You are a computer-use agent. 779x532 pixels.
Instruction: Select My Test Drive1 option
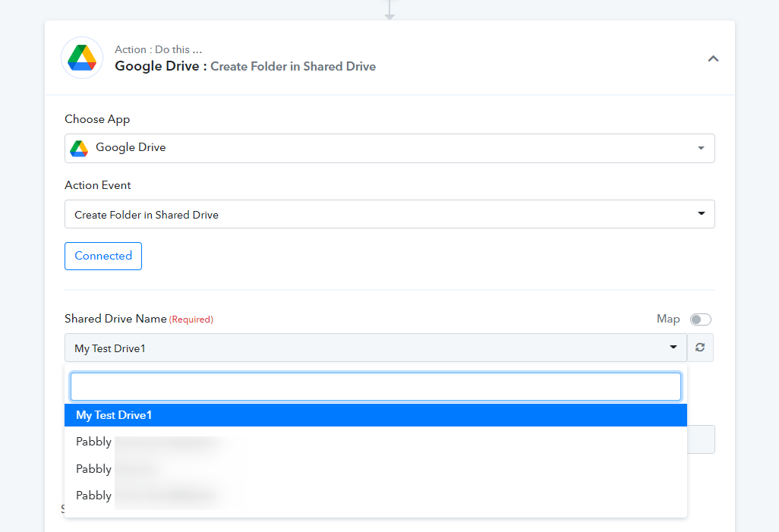point(376,415)
